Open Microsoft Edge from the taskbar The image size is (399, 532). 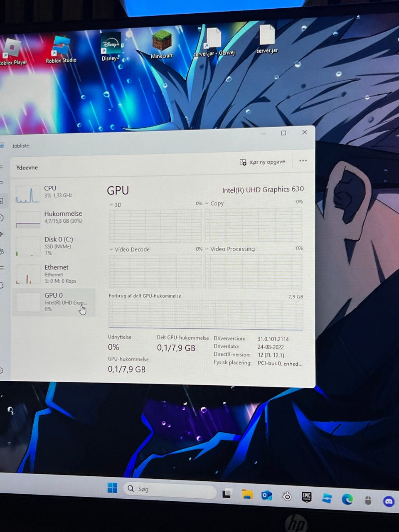click(347, 499)
